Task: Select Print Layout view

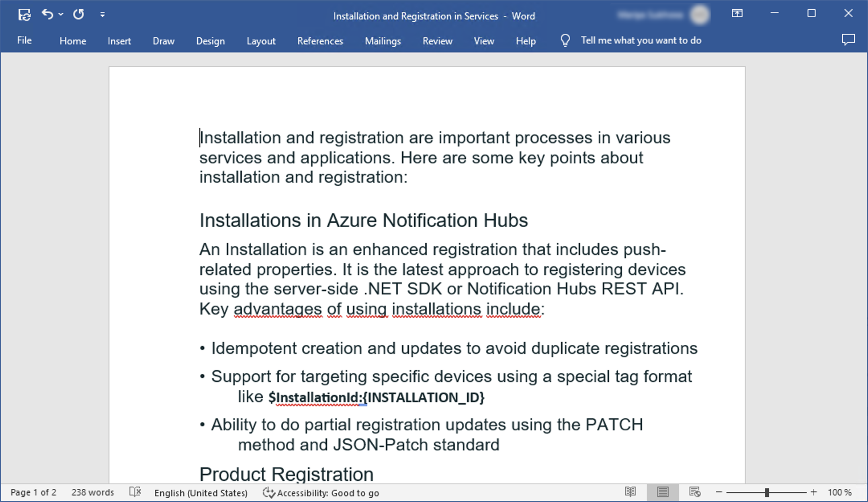Action: (663, 492)
